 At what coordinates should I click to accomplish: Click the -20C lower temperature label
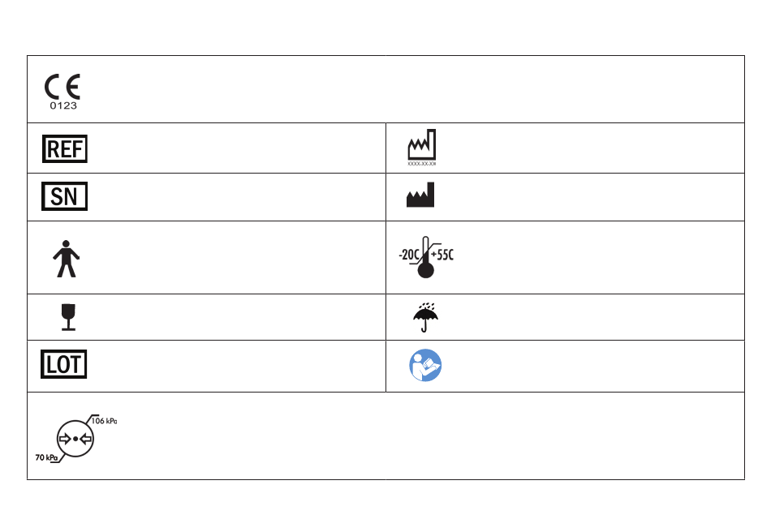409,255
